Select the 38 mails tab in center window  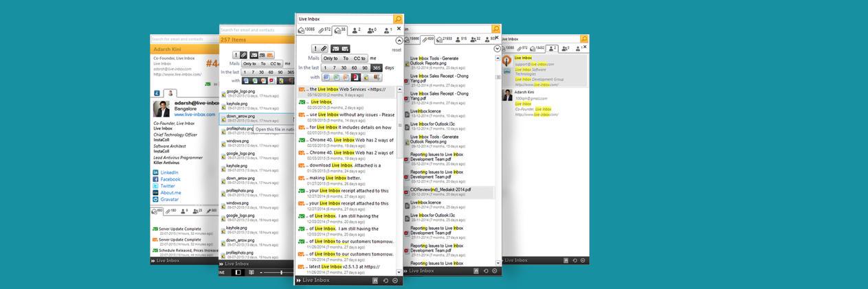coord(340,30)
